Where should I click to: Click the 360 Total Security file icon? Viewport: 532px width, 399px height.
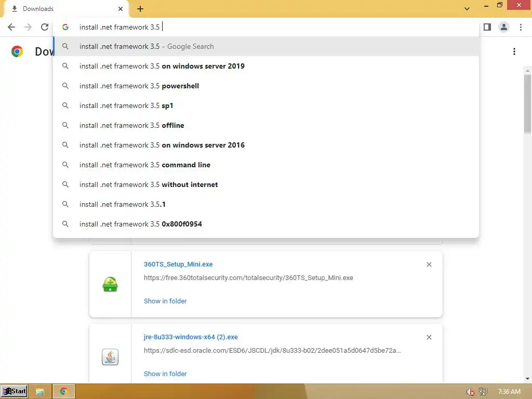coord(110,284)
